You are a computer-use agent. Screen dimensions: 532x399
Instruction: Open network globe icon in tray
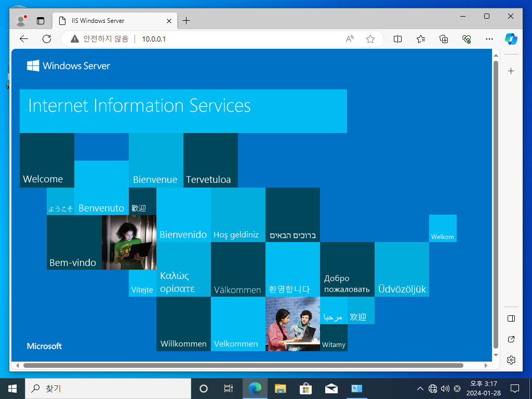[x=433, y=389]
